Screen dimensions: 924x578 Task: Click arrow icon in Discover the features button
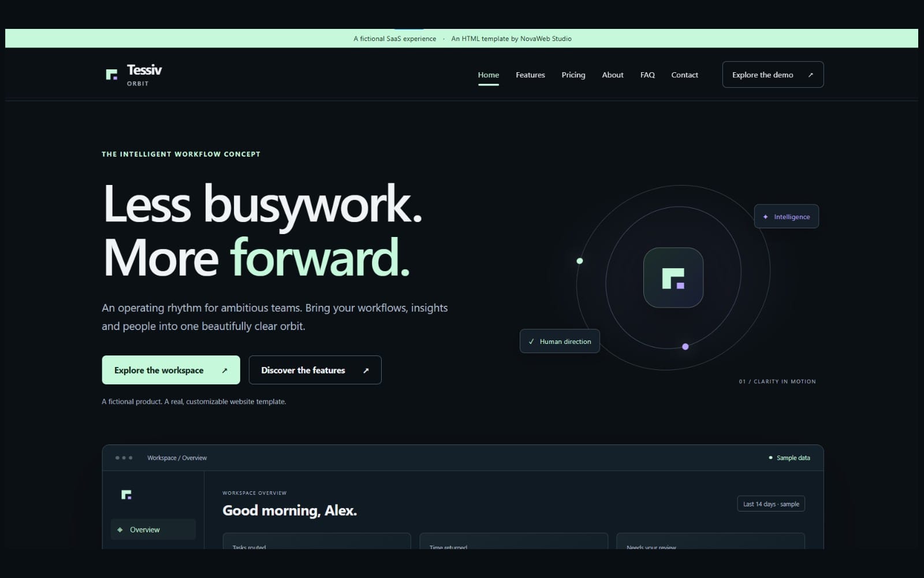click(x=366, y=370)
